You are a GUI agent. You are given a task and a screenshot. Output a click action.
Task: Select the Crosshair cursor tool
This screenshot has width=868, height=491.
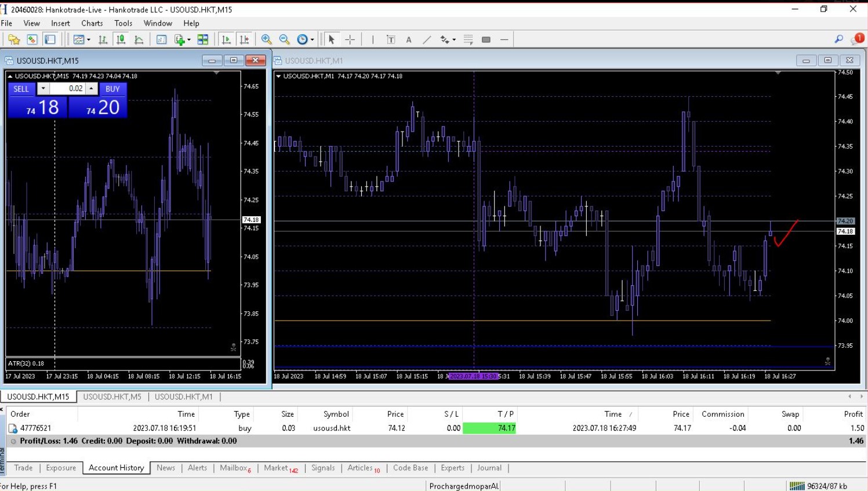click(x=350, y=39)
